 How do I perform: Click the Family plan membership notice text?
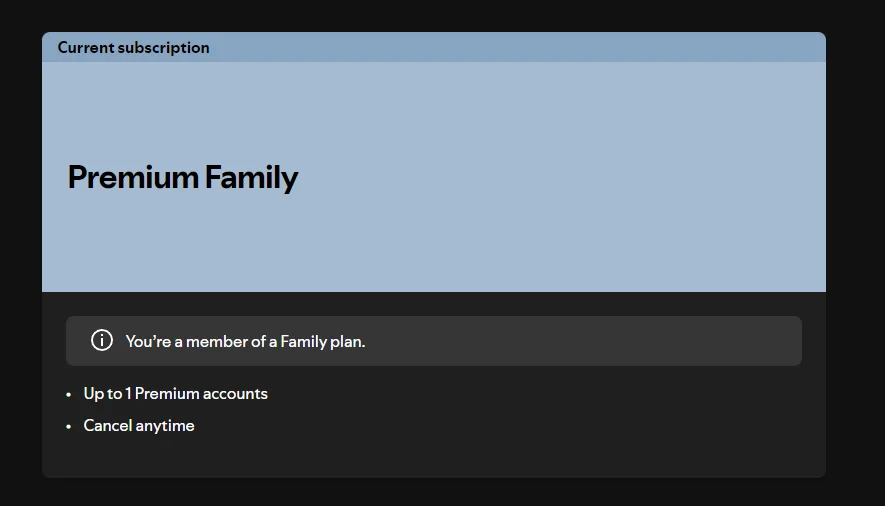pyautogui.click(x=246, y=341)
